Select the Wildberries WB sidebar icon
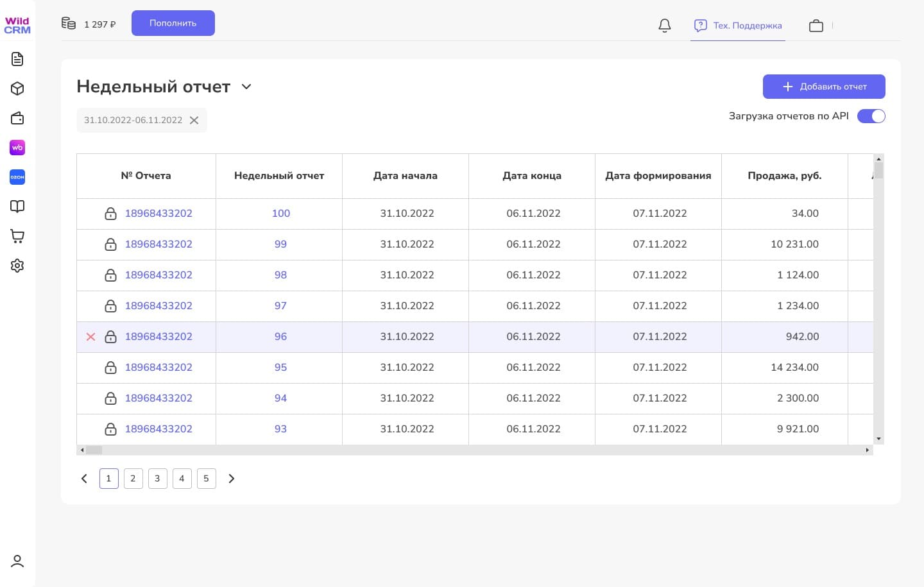This screenshot has height=587, width=924. coord(17,148)
